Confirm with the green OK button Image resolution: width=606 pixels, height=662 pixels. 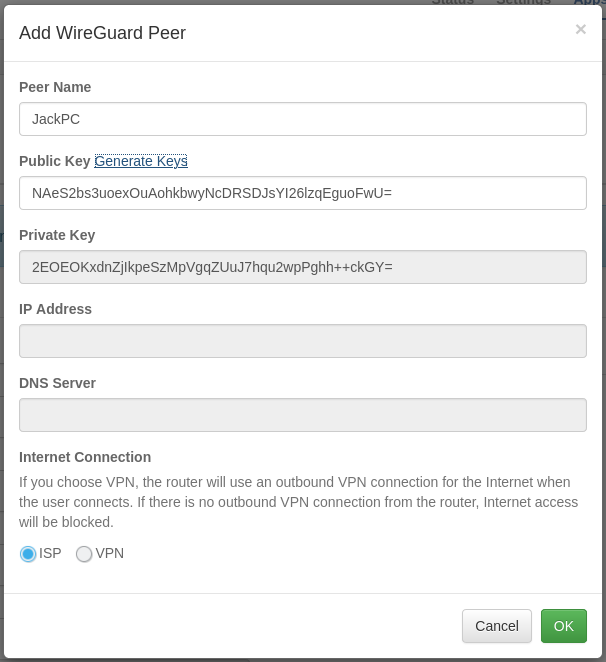click(563, 626)
